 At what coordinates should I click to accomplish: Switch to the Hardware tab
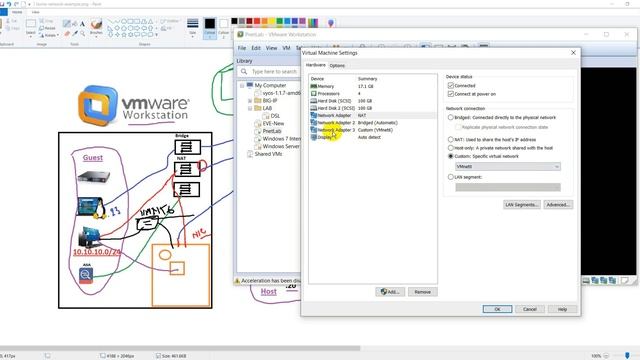pyautogui.click(x=316, y=65)
